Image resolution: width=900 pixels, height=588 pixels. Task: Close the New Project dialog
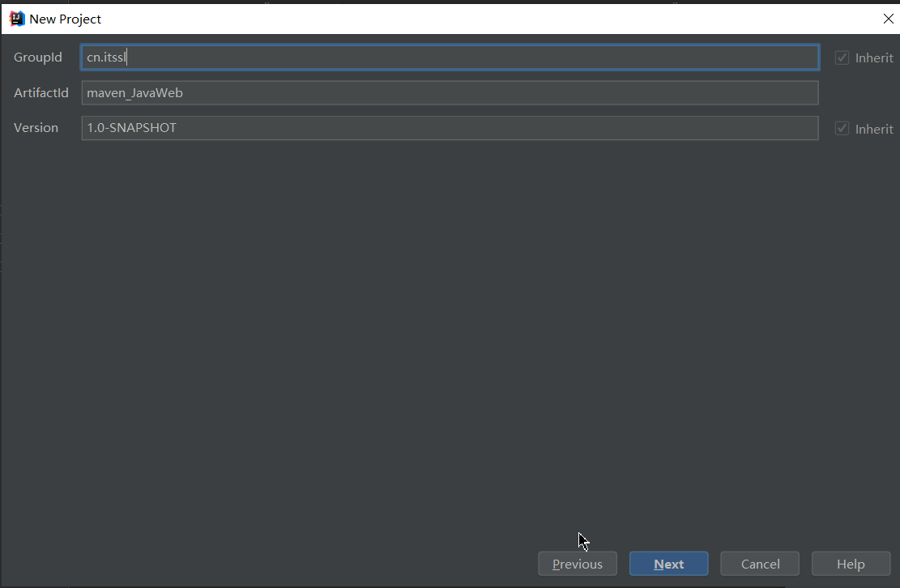click(888, 19)
